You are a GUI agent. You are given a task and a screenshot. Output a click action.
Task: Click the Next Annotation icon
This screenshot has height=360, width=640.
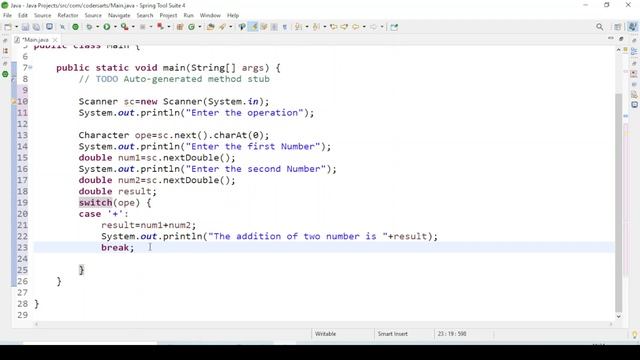(x=298, y=27)
